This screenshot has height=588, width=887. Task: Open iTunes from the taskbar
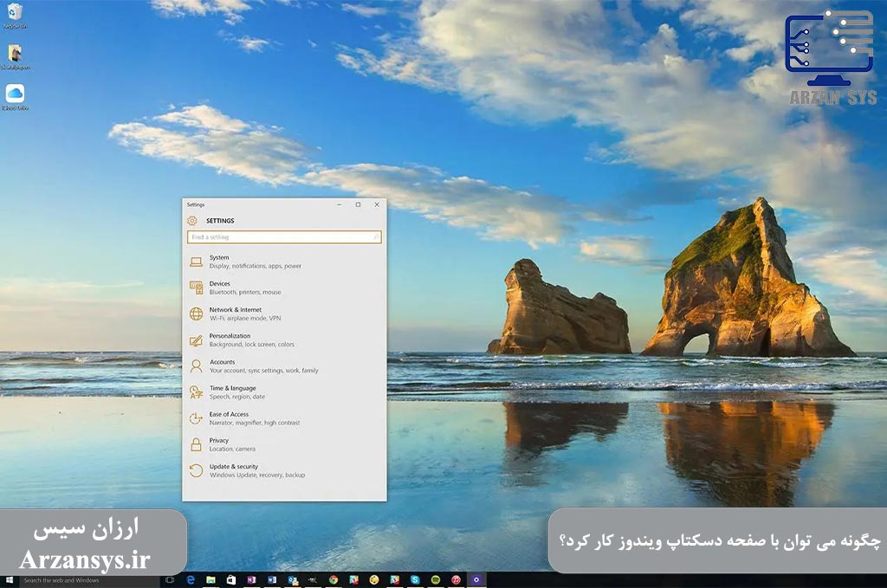tap(456, 580)
